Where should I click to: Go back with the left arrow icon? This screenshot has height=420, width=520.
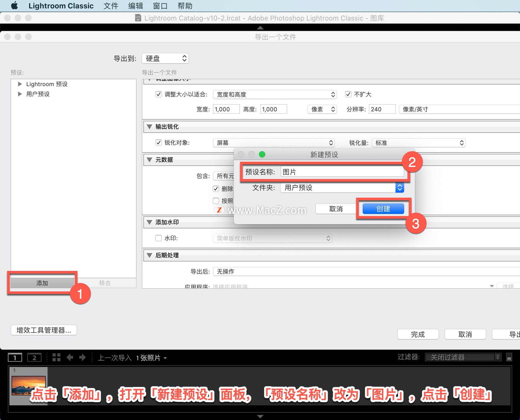click(x=70, y=357)
